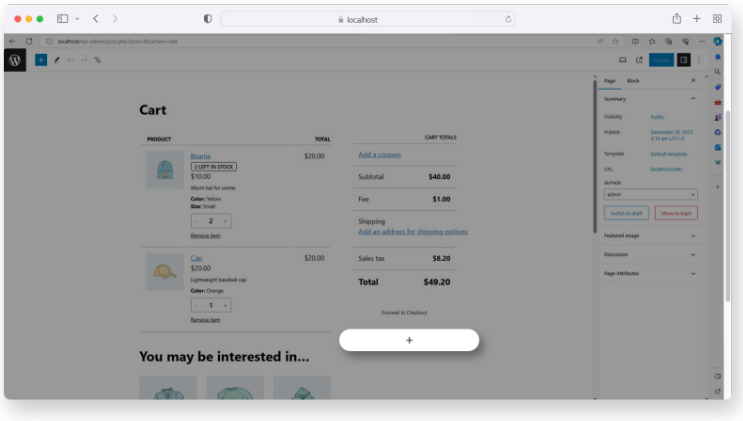Collapse the Summary panel
The height and width of the screenshot is (421, 743).
[693, 99]
